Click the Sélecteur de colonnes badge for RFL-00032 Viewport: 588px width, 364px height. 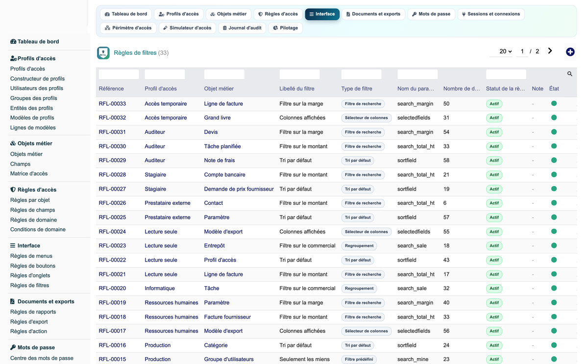tap(367, 118)
